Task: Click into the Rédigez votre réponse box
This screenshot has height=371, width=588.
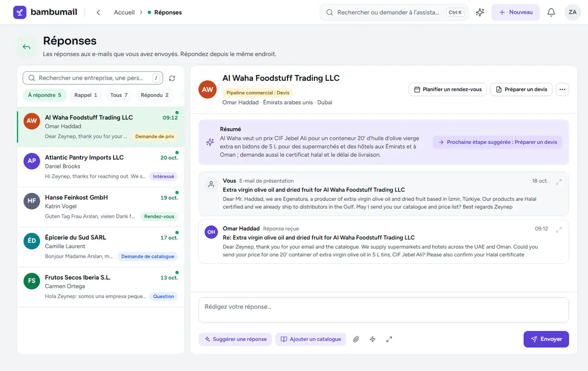Action: pyautogui.click(x=384, y=310)
